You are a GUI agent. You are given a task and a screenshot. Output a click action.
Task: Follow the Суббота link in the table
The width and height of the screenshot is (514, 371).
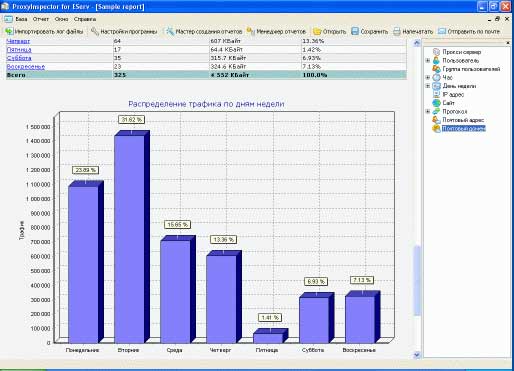[19, 58]
